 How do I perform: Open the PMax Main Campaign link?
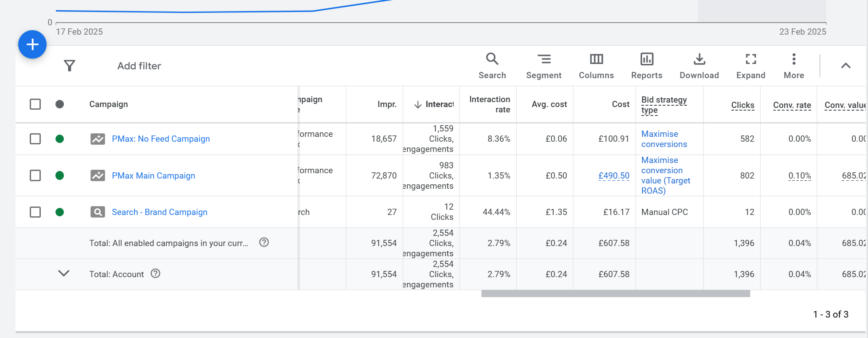[153, 175]
